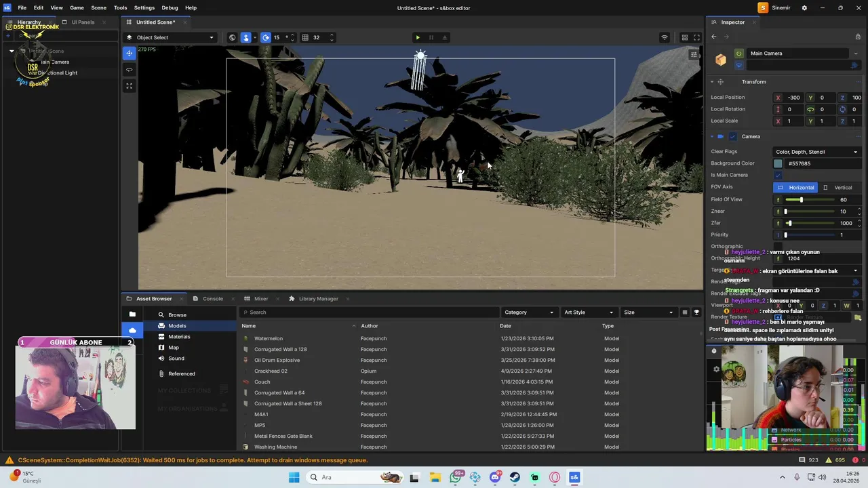Toggle the Camera component enabled checkbox
The image size is (868, 488).
click(732, 137)
